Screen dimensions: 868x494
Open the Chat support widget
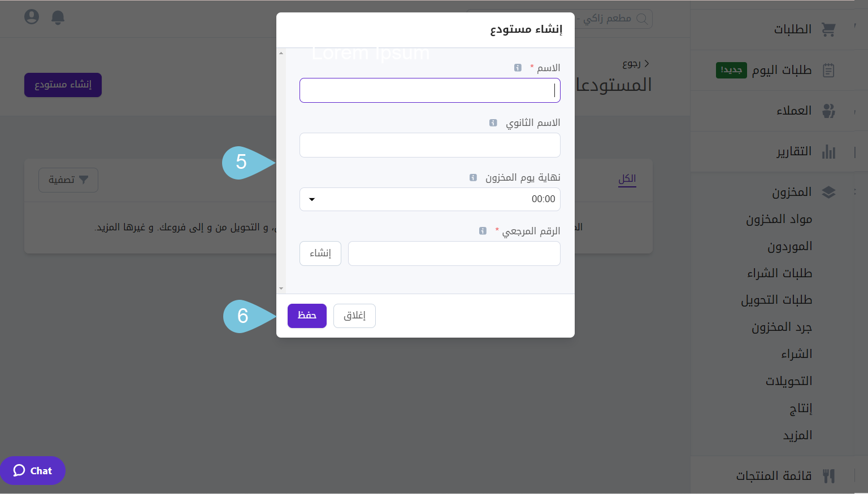(33, 470)
